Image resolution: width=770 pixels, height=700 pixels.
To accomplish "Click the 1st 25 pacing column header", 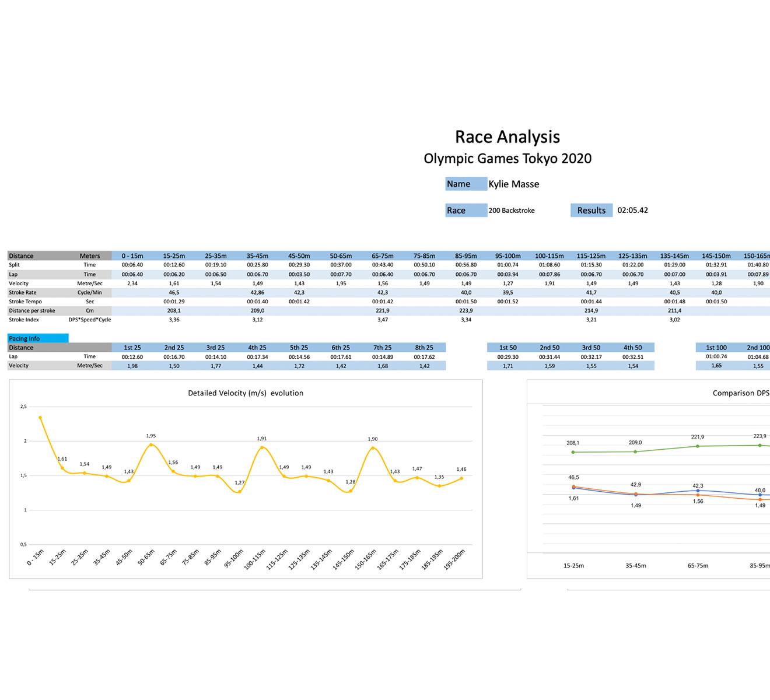I will point(132,348).
